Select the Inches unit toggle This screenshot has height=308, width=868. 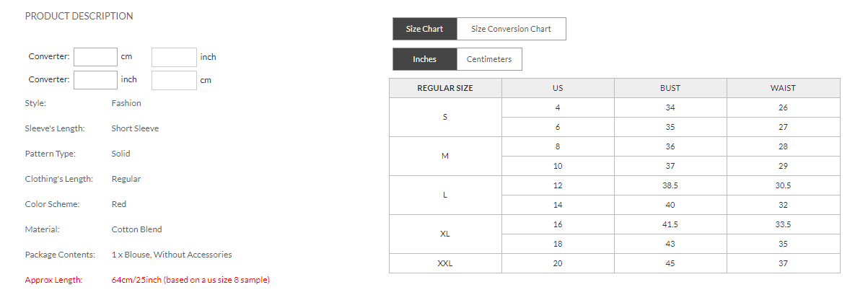pyautogui.click(x=424, y=59)
